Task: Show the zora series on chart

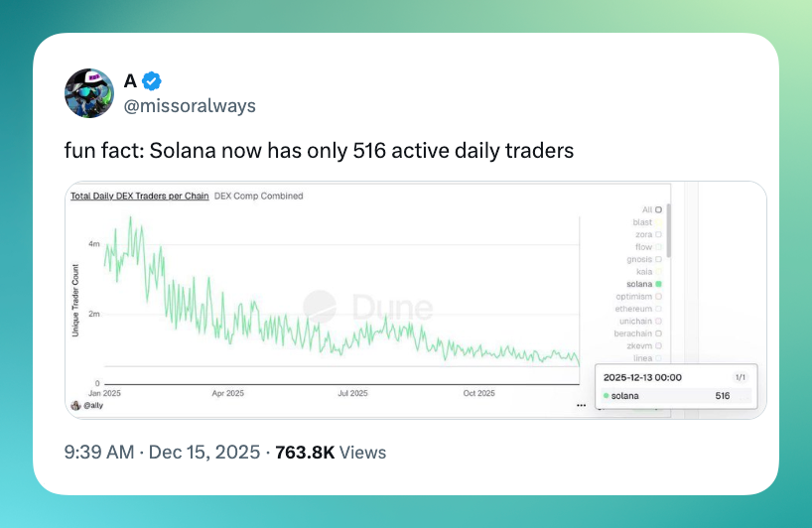Action: (x=658, y=235)
